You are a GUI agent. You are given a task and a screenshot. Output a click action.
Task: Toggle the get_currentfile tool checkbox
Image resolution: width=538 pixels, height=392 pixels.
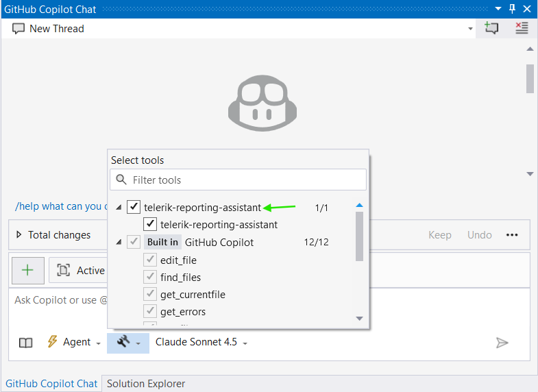(150, 293)
